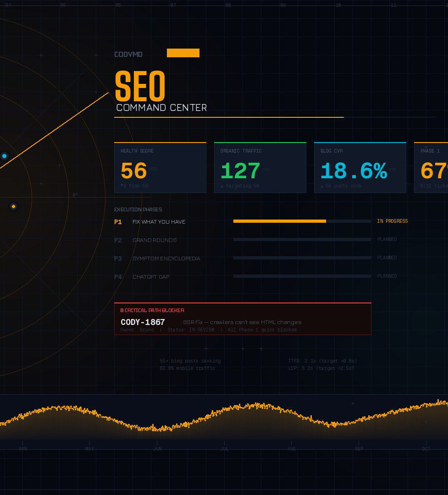448x495 pixels.
Task: Open the Health Score card
Action: 160,168
